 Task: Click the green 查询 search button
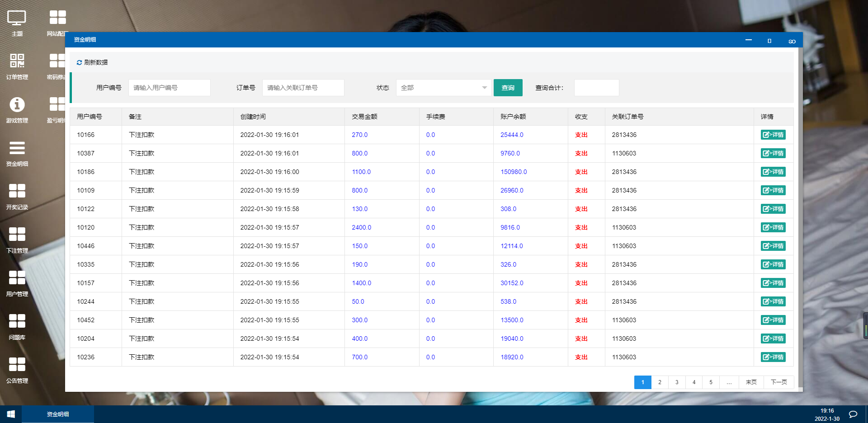508,88
